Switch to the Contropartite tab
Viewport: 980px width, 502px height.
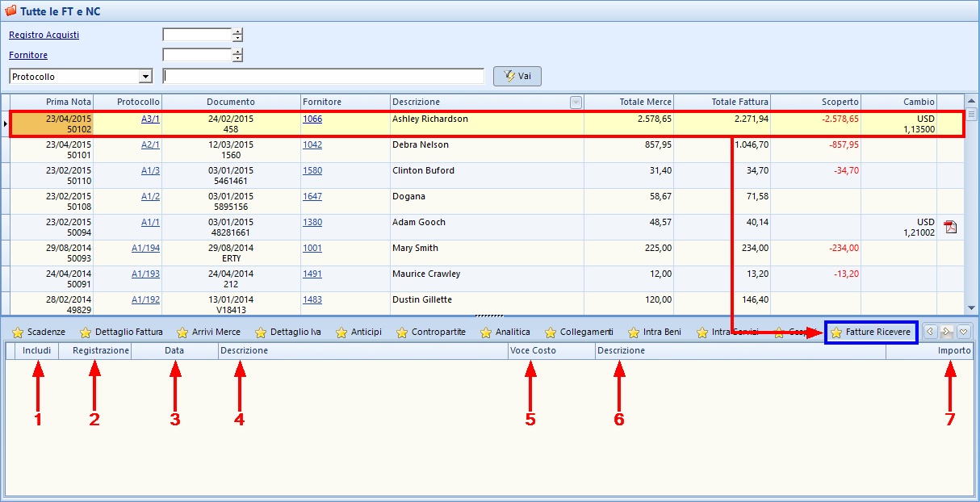[438, 332]
